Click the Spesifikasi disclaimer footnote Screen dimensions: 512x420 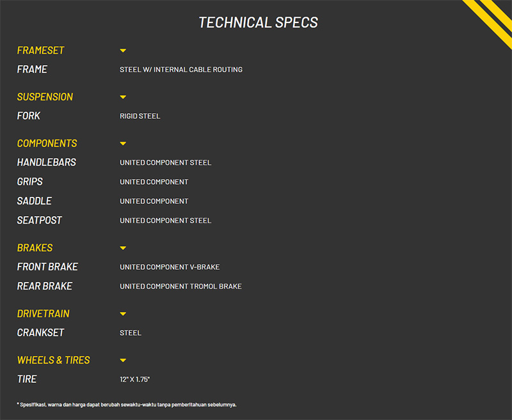click(x=127, y=405)
